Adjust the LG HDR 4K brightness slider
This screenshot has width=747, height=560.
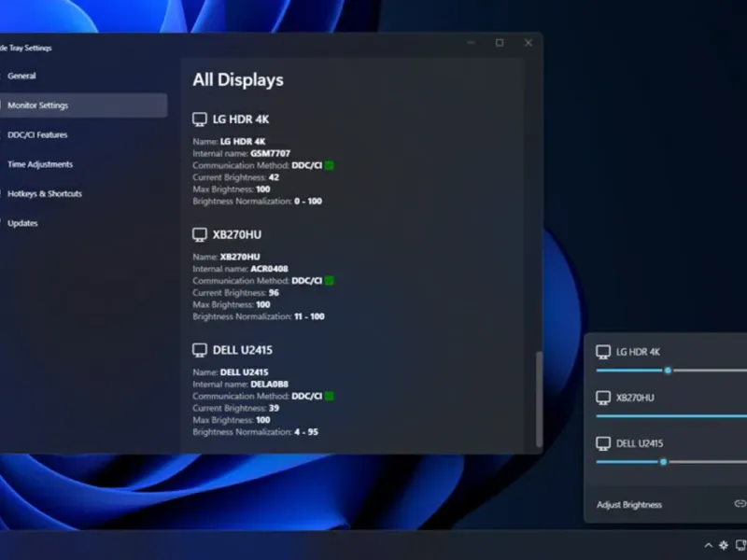click(668, 370)
